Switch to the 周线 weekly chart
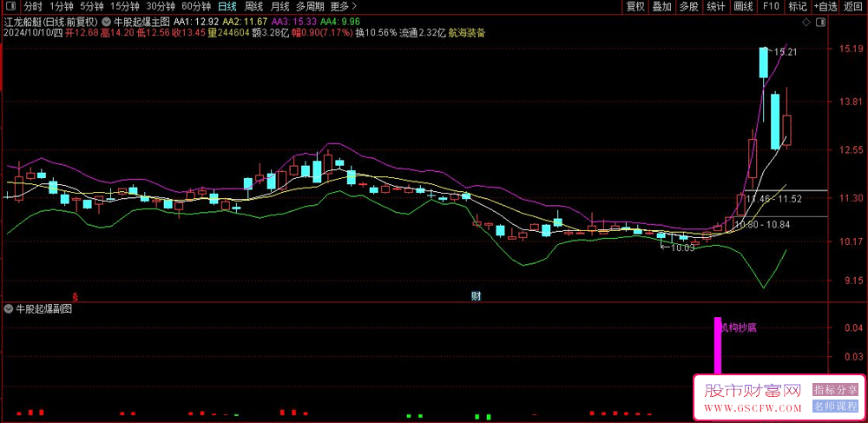Screen dimensions: 868x423 [253, 6]
